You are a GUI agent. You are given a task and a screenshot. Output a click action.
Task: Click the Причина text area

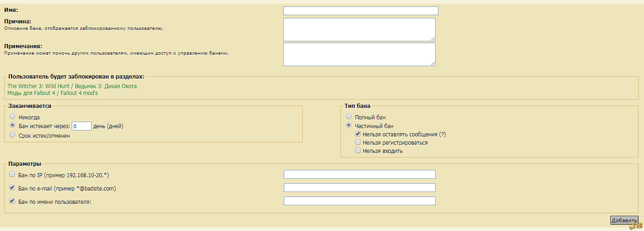click(x=359, y=29)
